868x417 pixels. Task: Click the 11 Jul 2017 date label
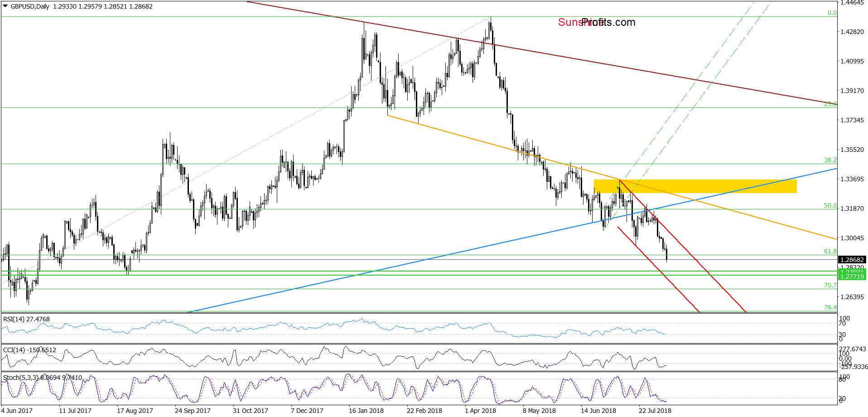point(75,411)
